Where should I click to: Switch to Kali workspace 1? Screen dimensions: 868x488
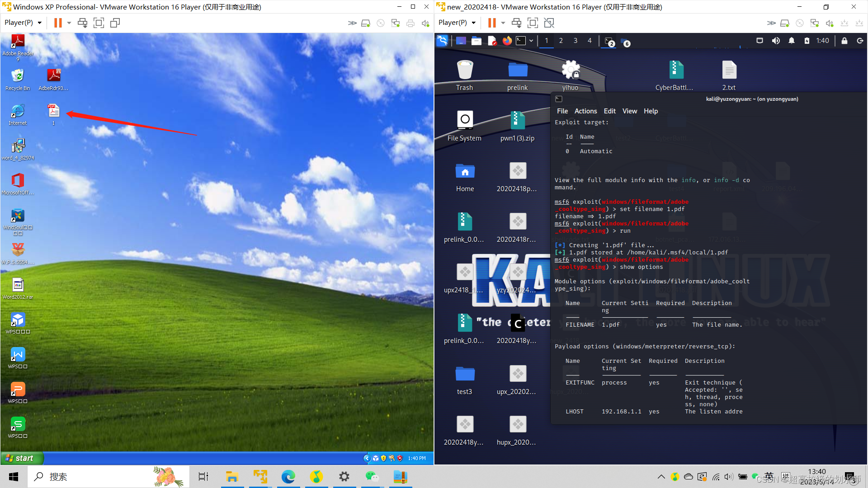(547, 41)
